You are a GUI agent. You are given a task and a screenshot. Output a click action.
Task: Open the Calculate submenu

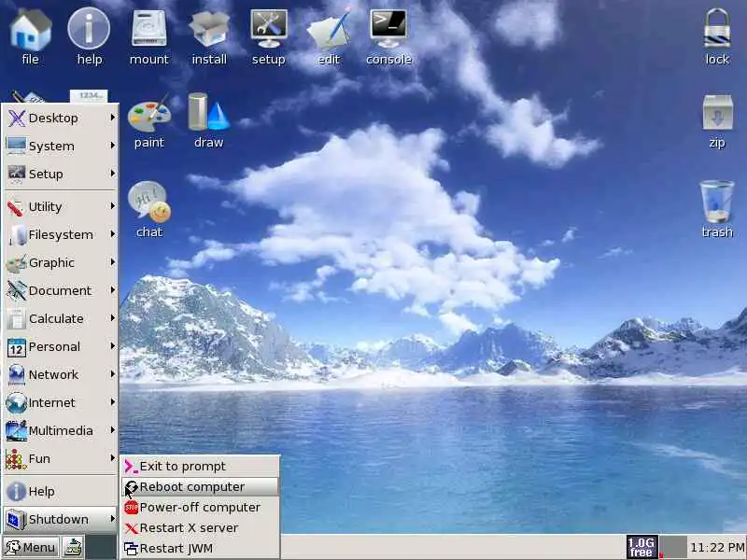coord(61,318)
